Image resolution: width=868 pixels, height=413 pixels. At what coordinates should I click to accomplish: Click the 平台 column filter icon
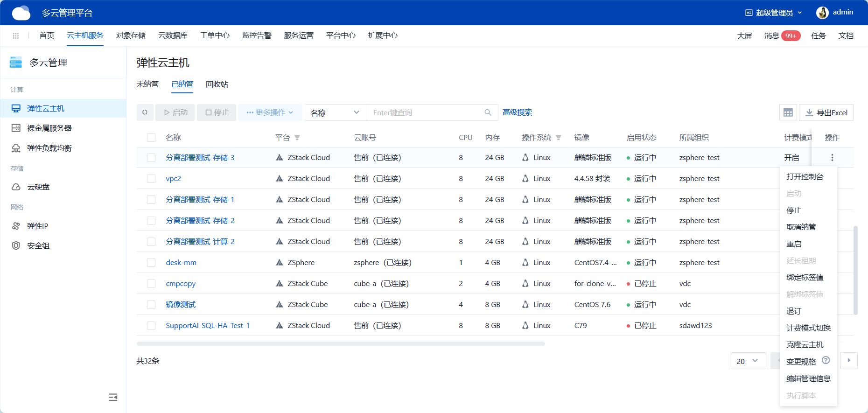click(x=297, y=138)
